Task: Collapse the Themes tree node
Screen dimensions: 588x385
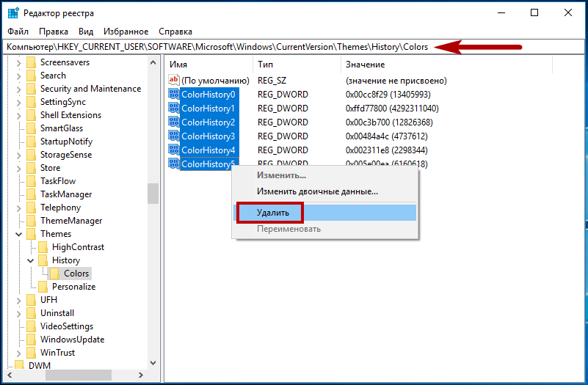Action: (x=19, y=234)
